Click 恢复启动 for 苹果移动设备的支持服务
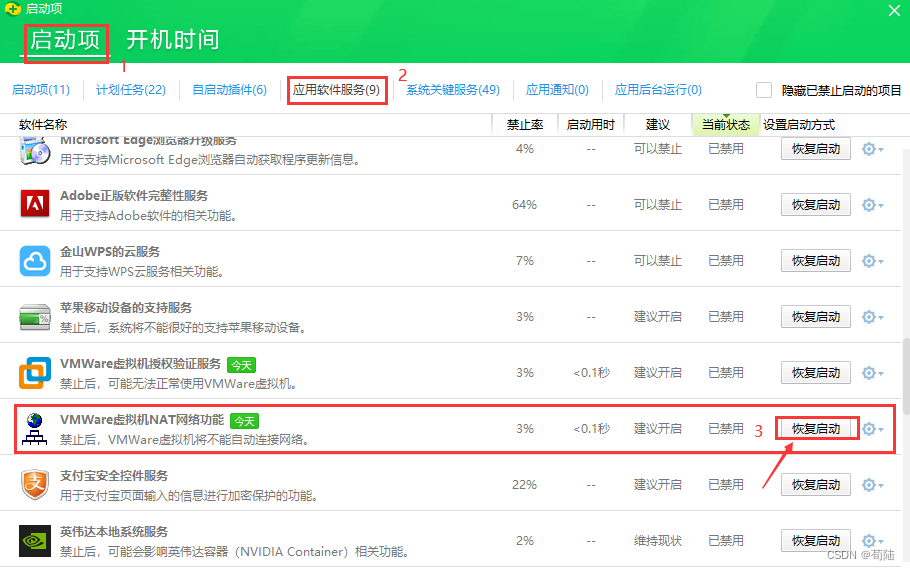This screenshot has width=910, height=570. [x=815, y=317]
